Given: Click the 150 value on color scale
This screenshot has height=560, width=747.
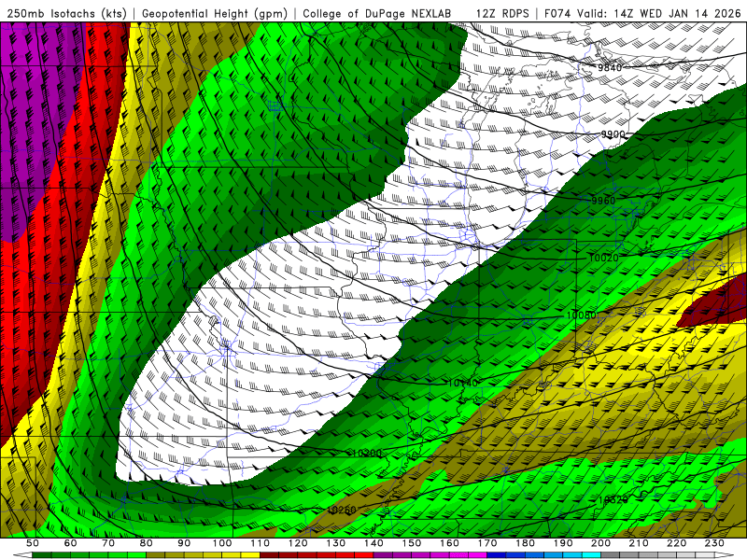Looking at the screenshot, I should tap(412, 543).
